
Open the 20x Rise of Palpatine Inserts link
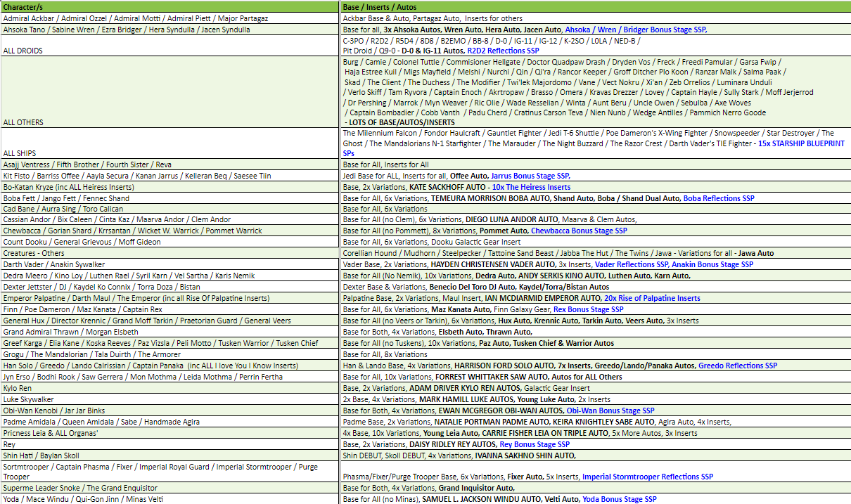(x=652, y=298)
